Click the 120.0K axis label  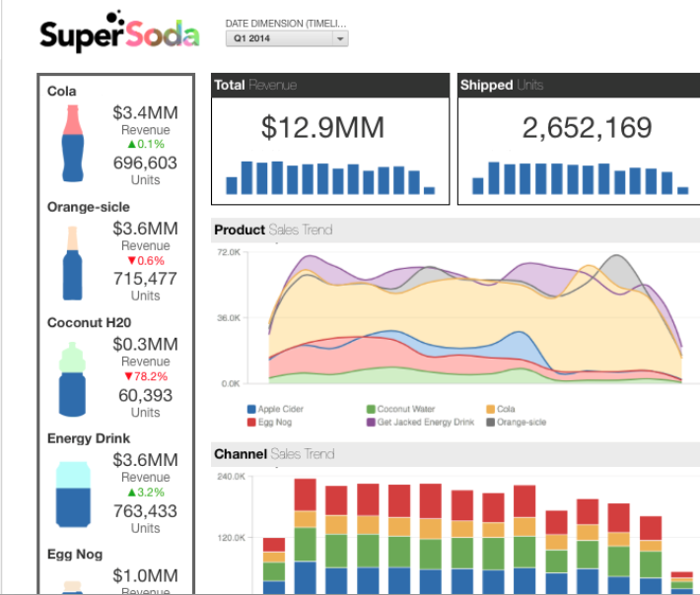232,538
